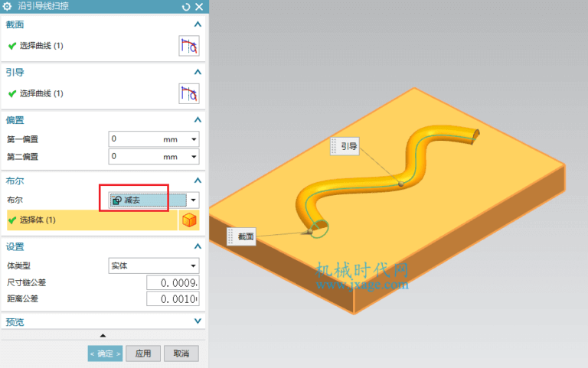Reset the sweep along guide dialog
588x368 pixels.
(186, 7)
